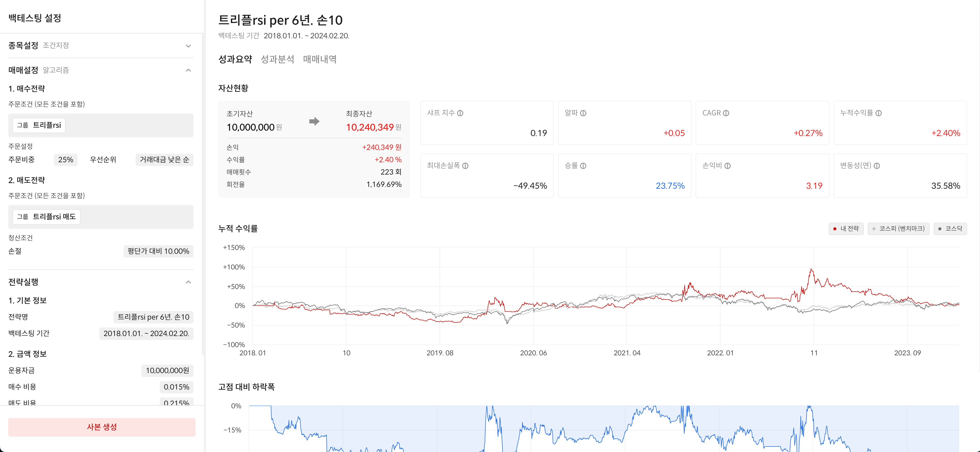Screen dimensions: 980x452
Task: Click the 평단가 대비 10.00% stop-loss value
Action: click(158, 251)
